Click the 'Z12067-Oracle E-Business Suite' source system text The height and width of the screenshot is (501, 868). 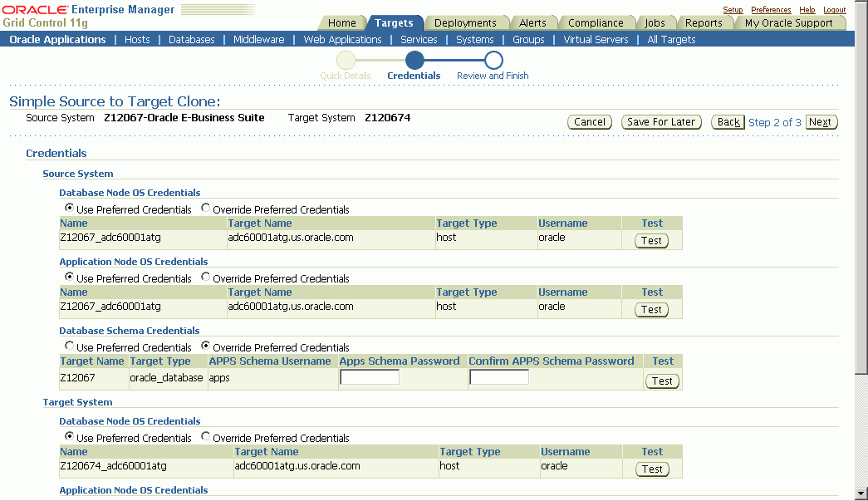(x=184, y=118)
